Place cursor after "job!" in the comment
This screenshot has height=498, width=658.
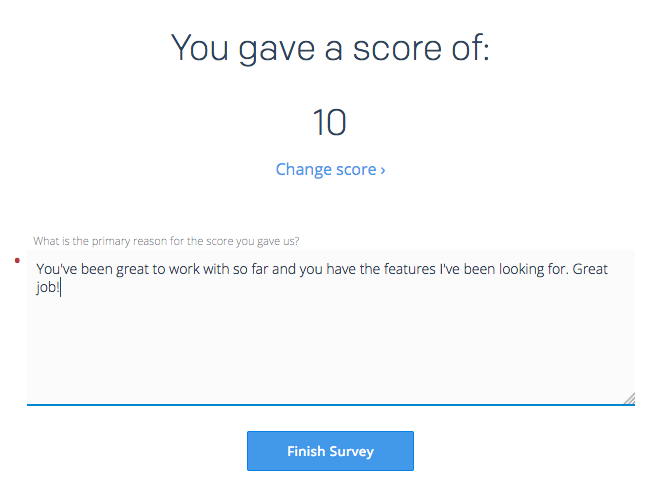click(x=62, y=288)
